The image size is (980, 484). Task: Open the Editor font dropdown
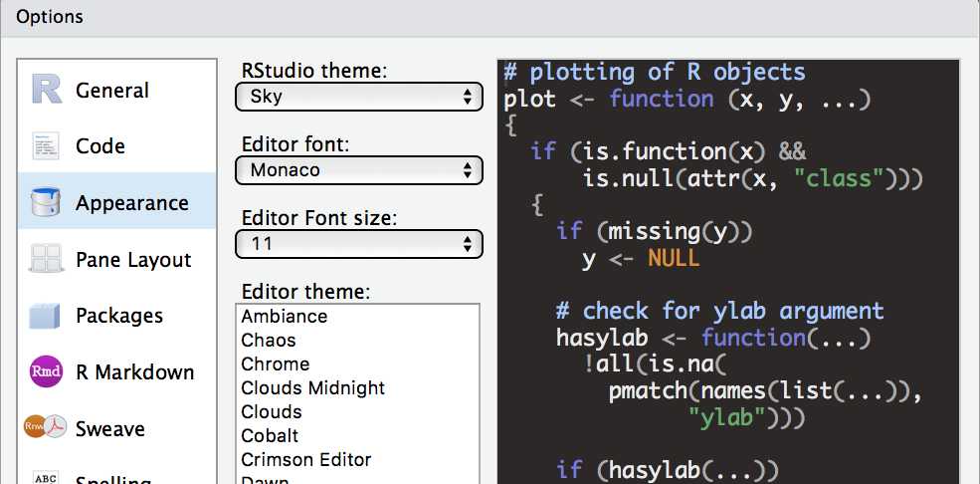point(359,170)
